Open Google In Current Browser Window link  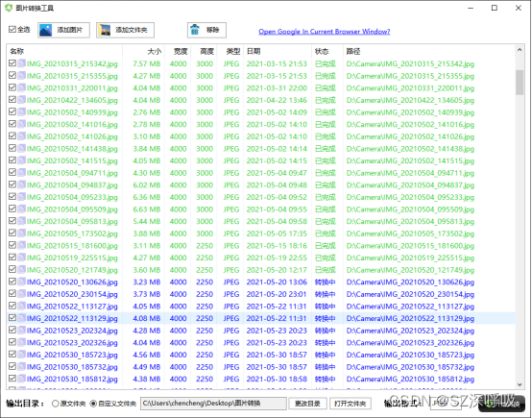(325, 32)
